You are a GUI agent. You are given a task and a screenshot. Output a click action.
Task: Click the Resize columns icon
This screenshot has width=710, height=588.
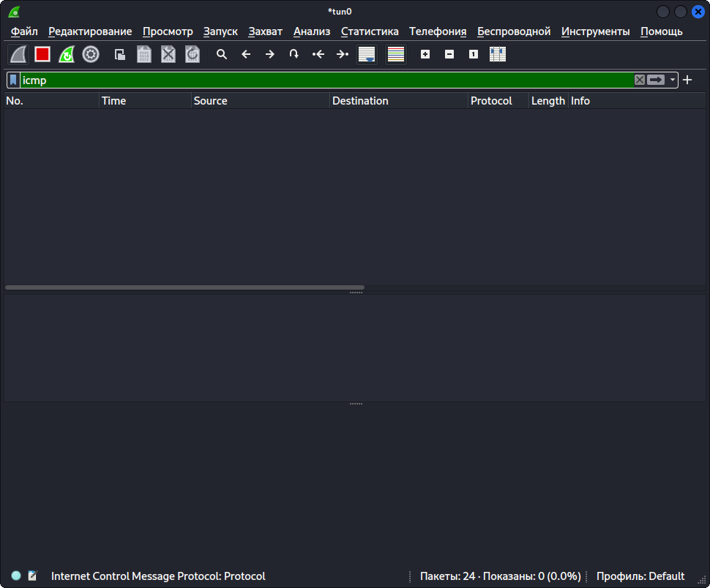click(x=498, y=54)
